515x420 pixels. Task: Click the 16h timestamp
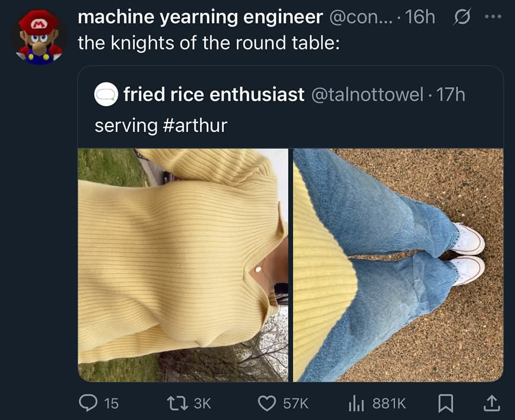pyautogui.click(x=420, y=17)
